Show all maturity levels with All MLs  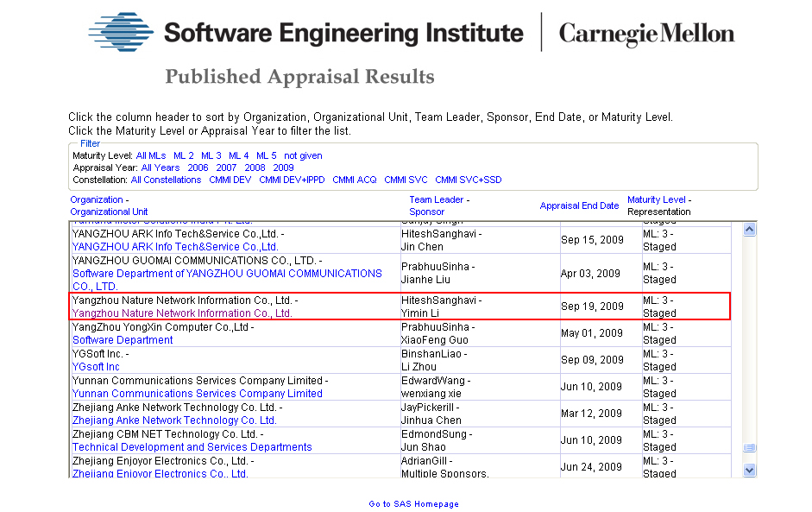tap(151, 155)
